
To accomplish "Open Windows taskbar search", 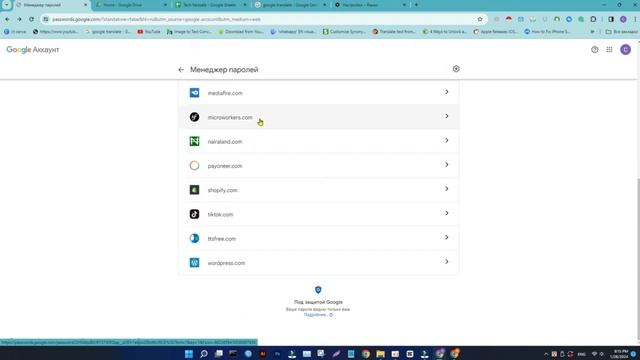I will (204, 353).
